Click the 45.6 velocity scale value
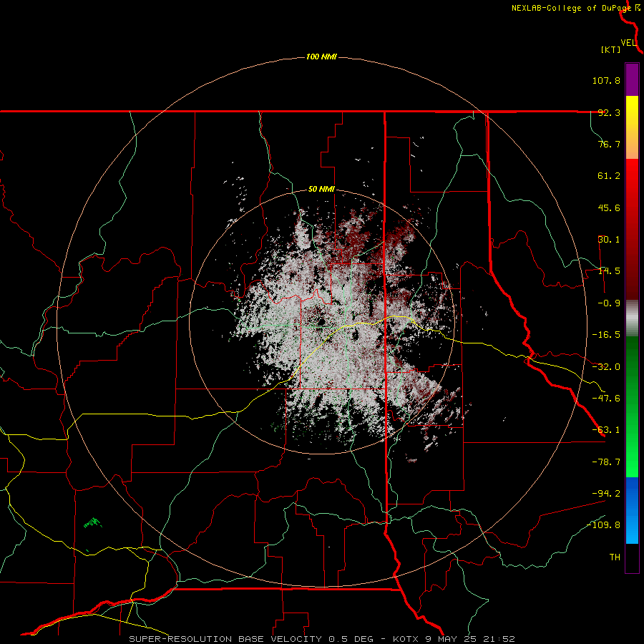This screenshot has width=644, height=644. pyautogui.click(x=609, y=208)
